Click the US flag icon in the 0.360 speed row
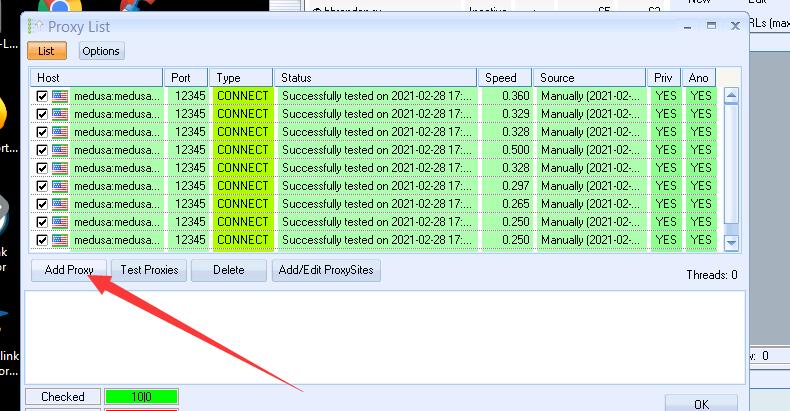Viewport: 790px width, 411px height. [x=59, y=96]
